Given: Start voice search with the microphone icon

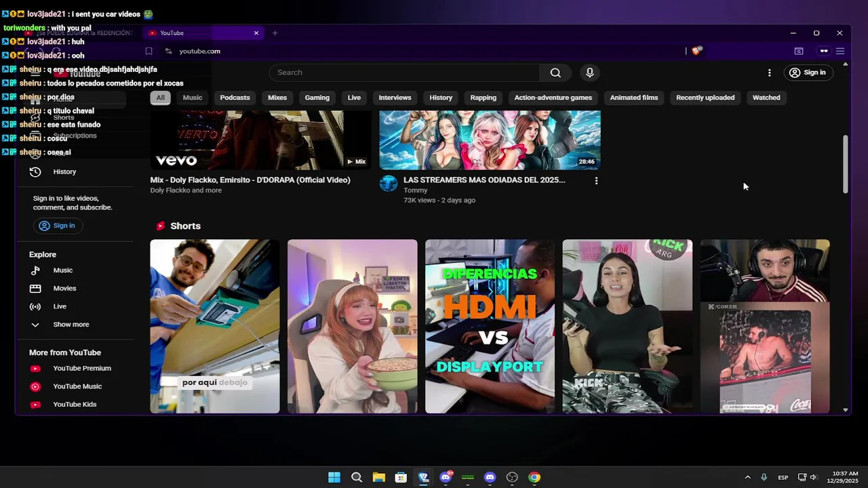Looking at the screenshot, I should pos(590,73).
